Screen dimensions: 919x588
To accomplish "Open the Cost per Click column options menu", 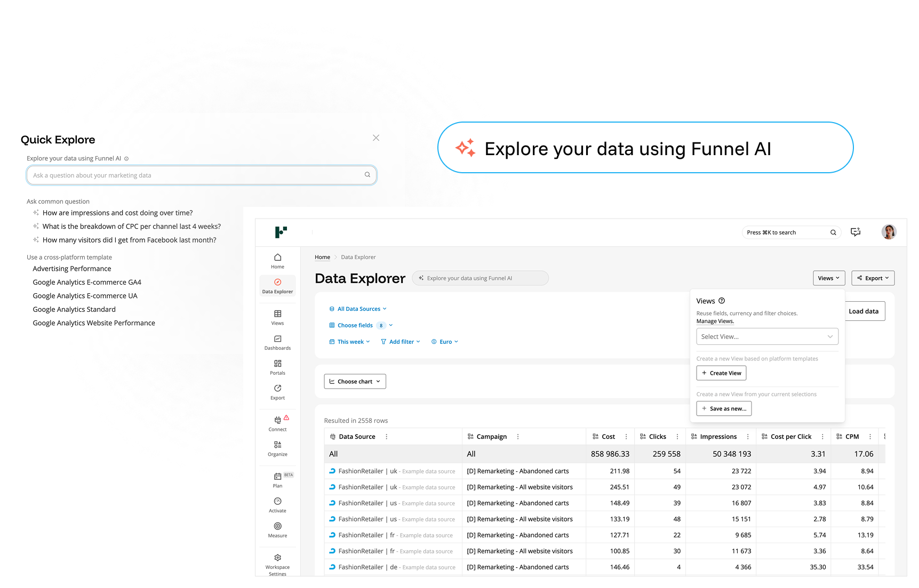I will coord(822,437).
